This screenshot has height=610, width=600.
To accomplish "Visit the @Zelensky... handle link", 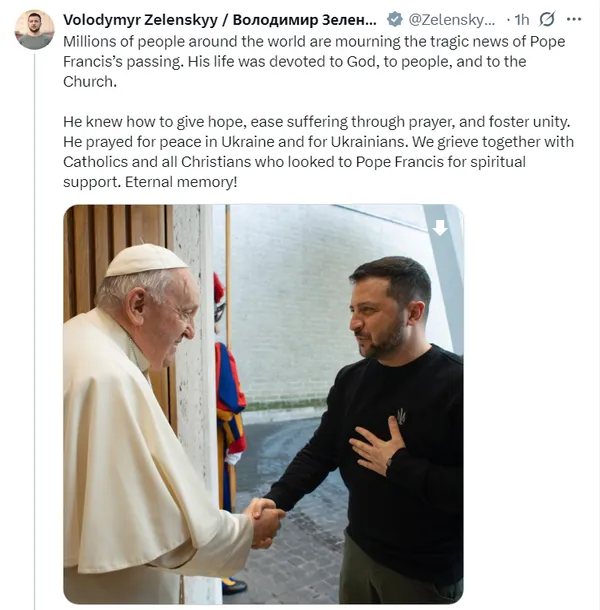I will point(451,19).
